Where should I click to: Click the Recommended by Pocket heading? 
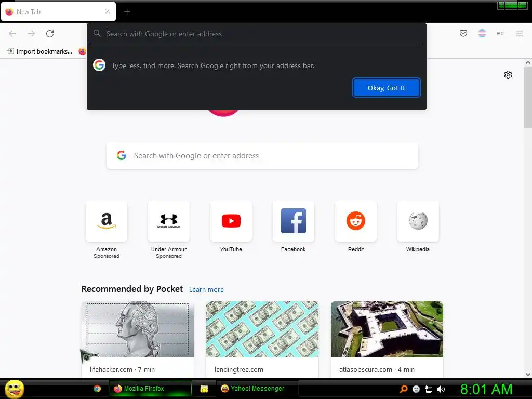[132, 289]
